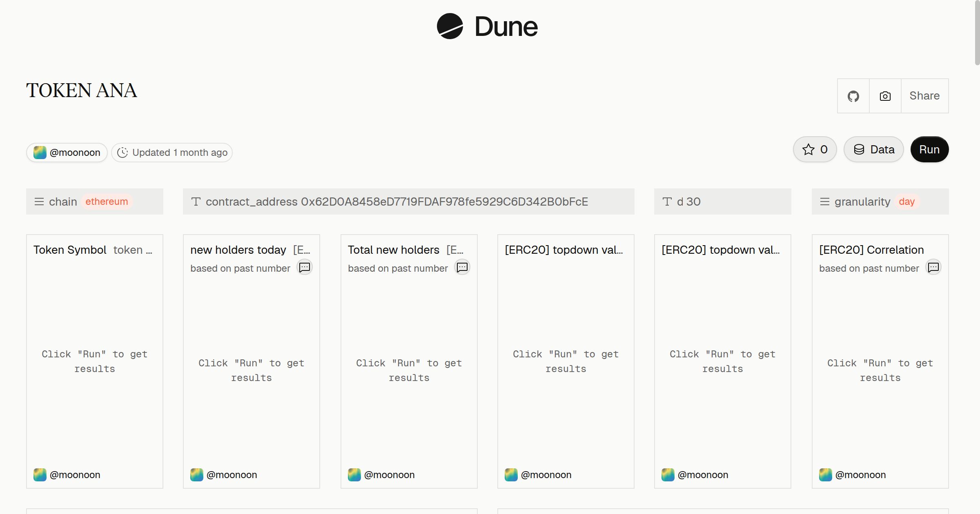980x514 pixels.
Task: Click the camera screenshot icon
Action: pyautogui.click(x=885, y=96)
